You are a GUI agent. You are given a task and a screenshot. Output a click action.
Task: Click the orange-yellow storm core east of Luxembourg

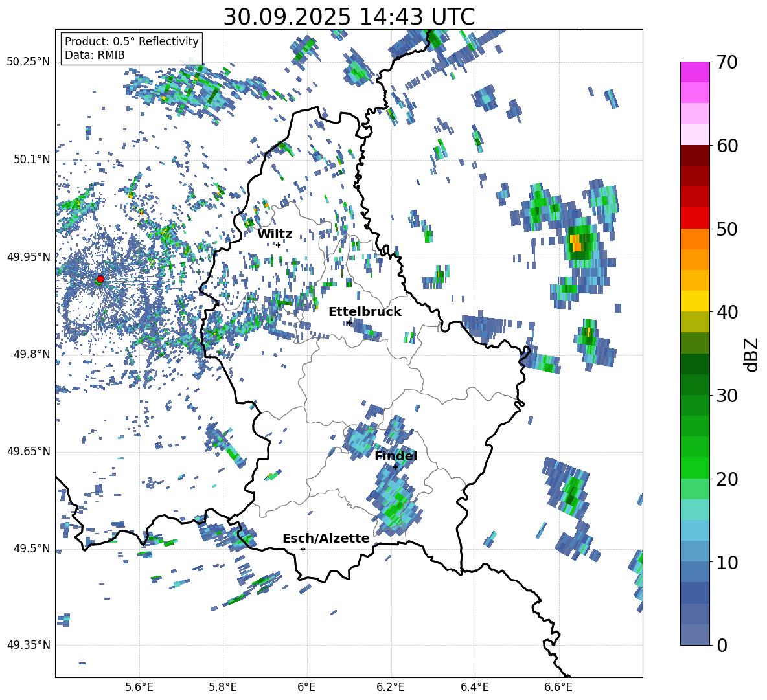[x=577, y=242]
